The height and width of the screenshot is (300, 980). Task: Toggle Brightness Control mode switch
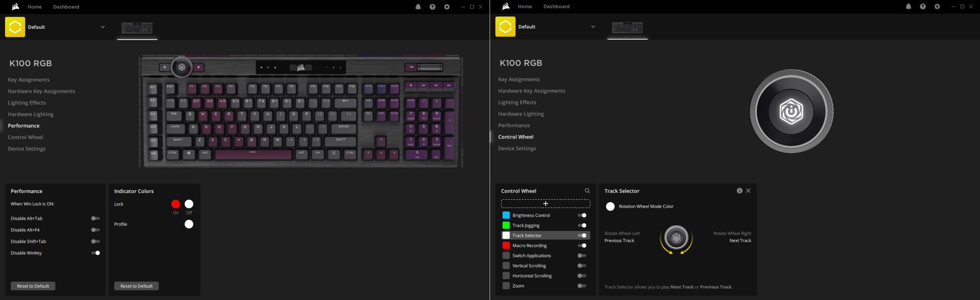(582, 215)
